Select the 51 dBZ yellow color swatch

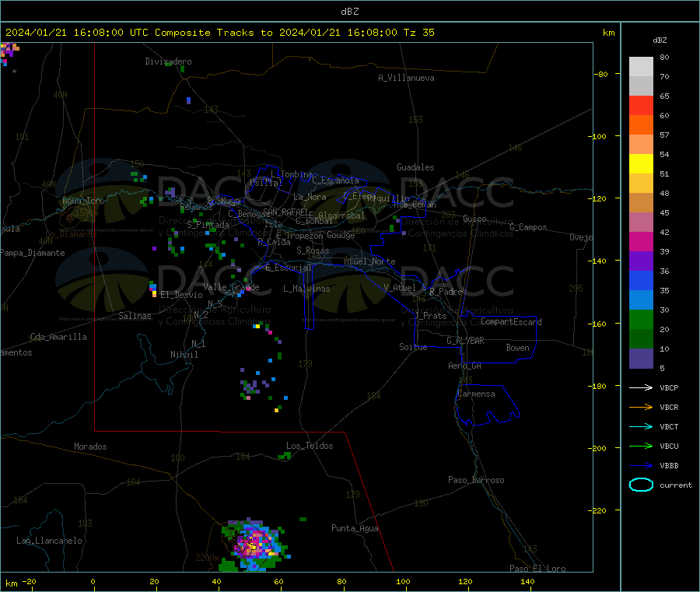[x=641, y=164]
